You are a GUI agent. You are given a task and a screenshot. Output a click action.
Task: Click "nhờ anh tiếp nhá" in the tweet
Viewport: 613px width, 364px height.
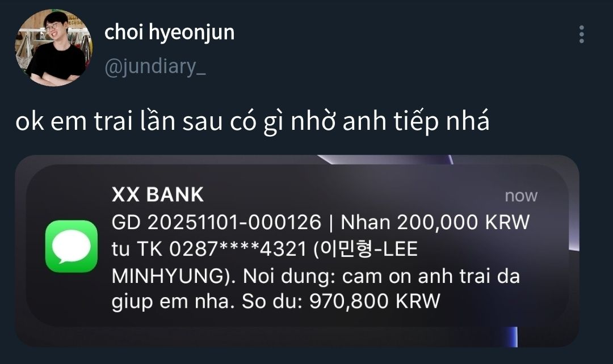390,121
